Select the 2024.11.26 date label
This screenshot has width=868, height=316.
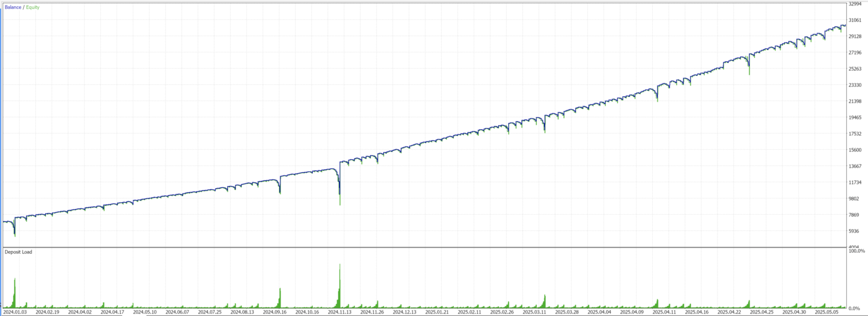(x=372, y=312)
